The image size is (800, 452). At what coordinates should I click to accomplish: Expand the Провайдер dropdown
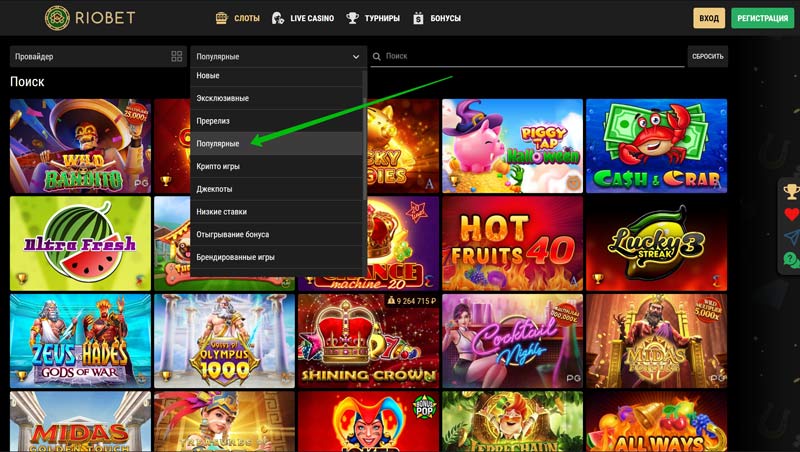point(90,57)
